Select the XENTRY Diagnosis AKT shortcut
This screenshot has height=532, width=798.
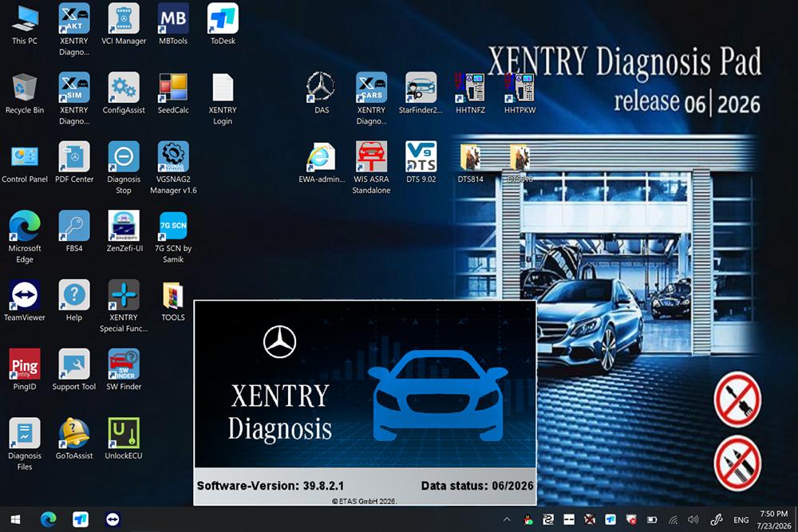pos(74,30)
